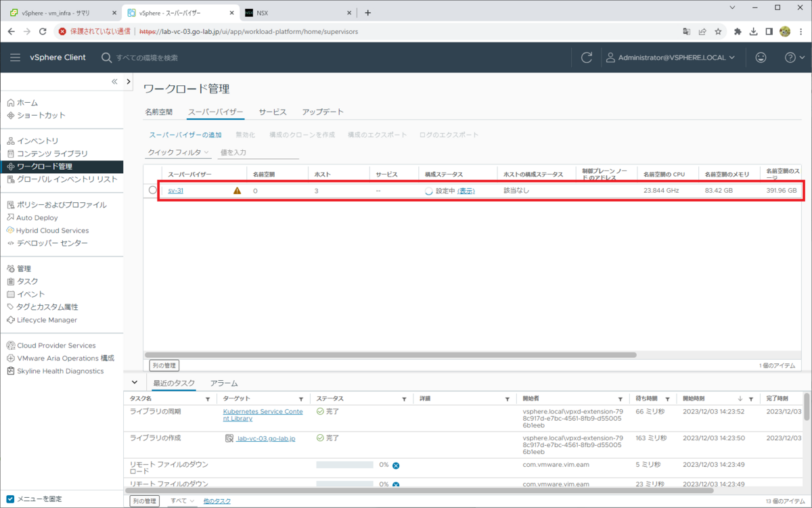Refresh the vSphere Client with the circular arrow icon
Viewport: 812px width, 508px height.
tap(587, 57)
